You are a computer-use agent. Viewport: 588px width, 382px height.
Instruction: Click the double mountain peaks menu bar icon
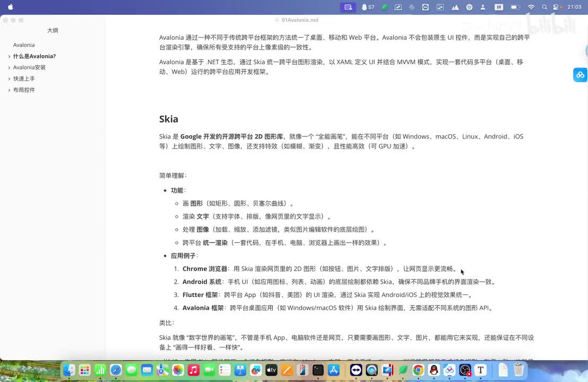click(x=455, y=7)
